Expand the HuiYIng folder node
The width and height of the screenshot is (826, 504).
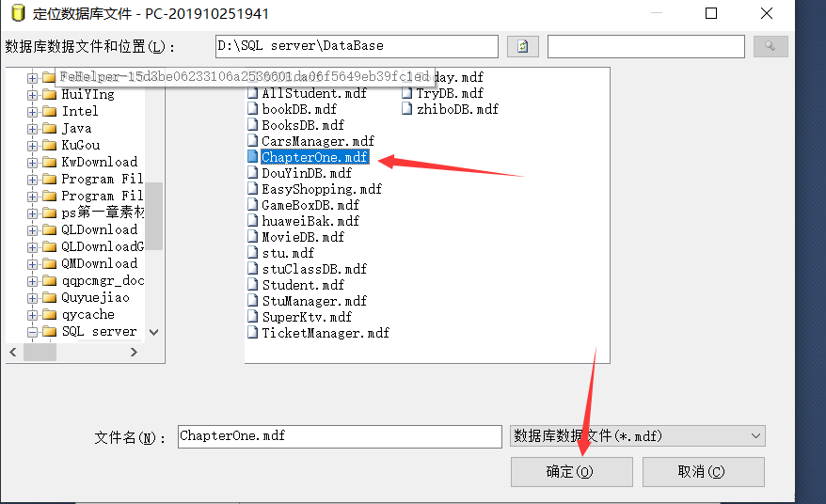[32, 95]
